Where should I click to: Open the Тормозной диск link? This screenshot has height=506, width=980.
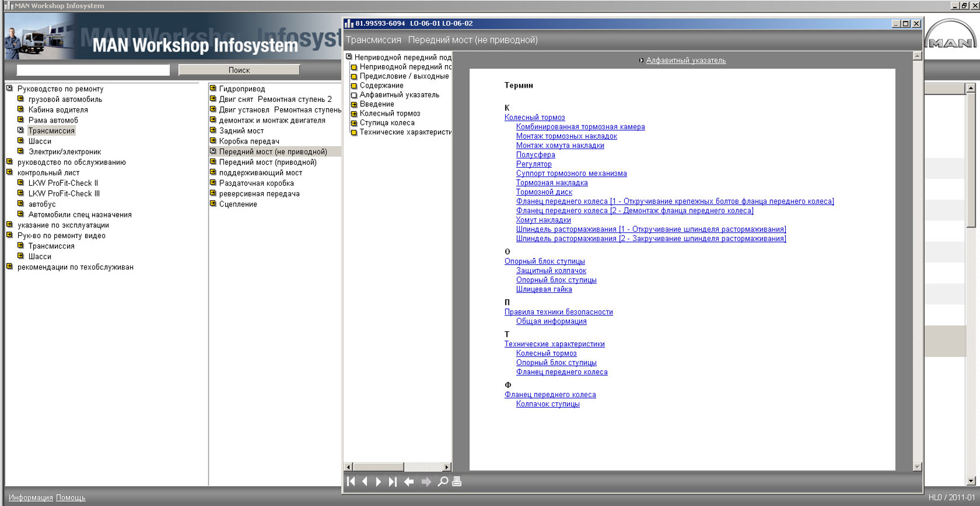544,192
